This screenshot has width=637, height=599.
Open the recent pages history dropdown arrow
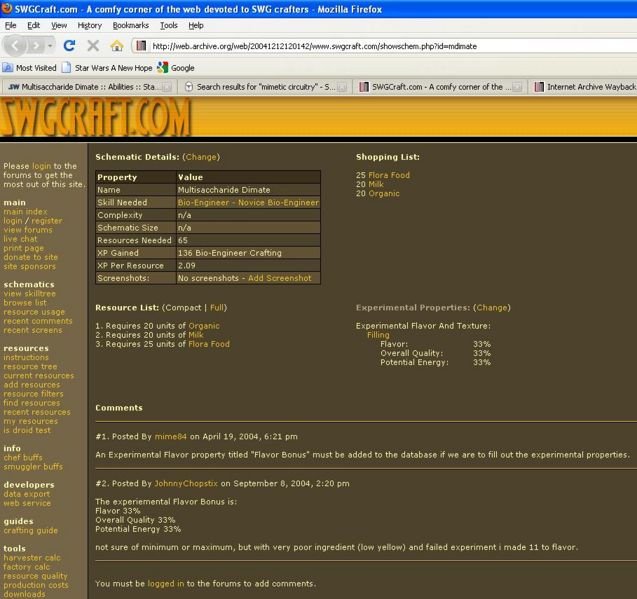pyautogui.click(x=51, y=46)
